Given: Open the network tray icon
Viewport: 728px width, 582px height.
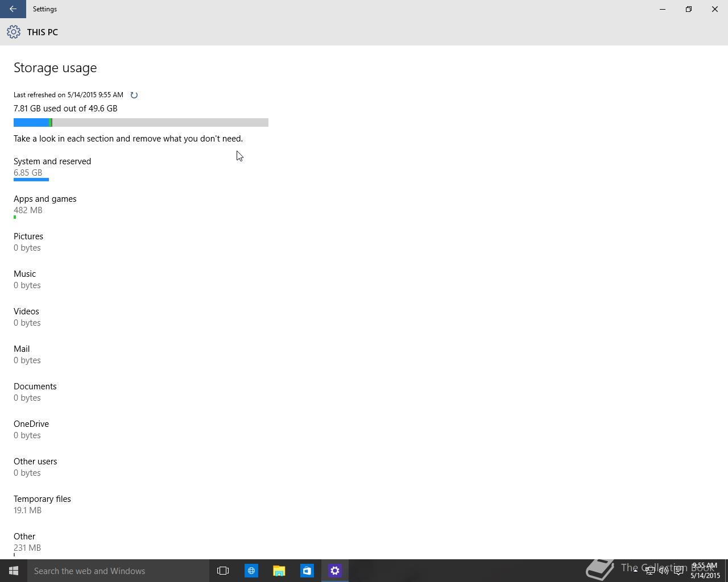Looking at the screenshot, I should pyautogui.click(x=650, y=571).
